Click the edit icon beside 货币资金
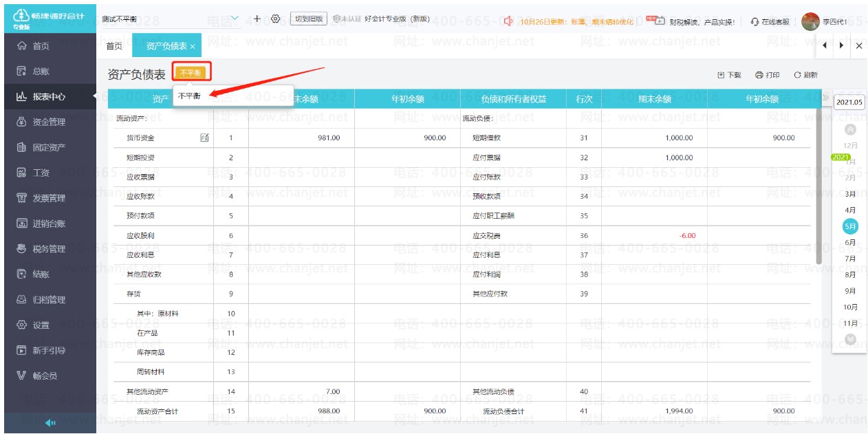Image resolution: width=868 pixels, height=434 pixels. [x=204, y=138]
